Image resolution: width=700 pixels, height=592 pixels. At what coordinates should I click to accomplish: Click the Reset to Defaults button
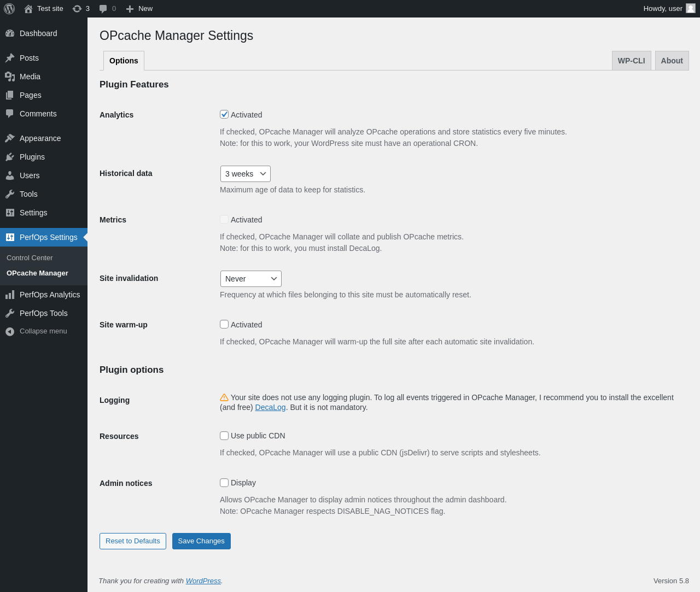pos(133,541)
